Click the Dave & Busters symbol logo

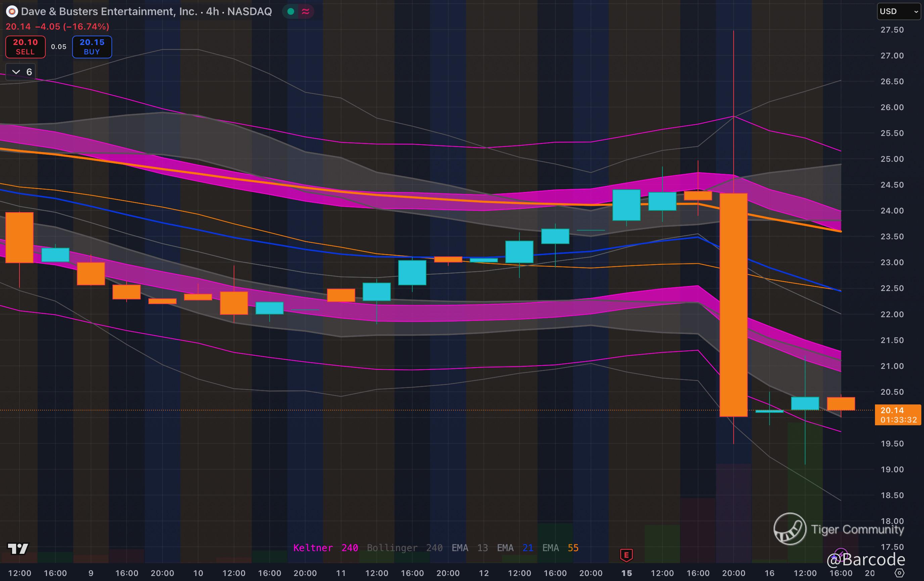click(x=12, y=11)
